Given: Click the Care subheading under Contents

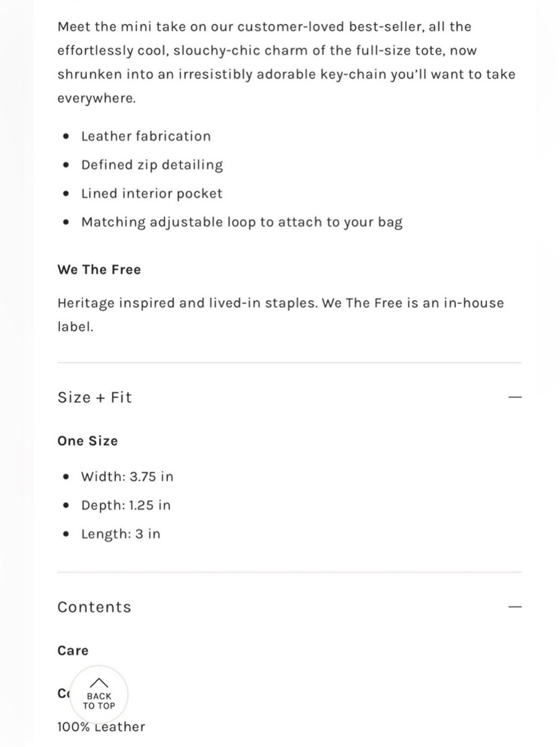Looking at the screenshot, I should [73, 651].
